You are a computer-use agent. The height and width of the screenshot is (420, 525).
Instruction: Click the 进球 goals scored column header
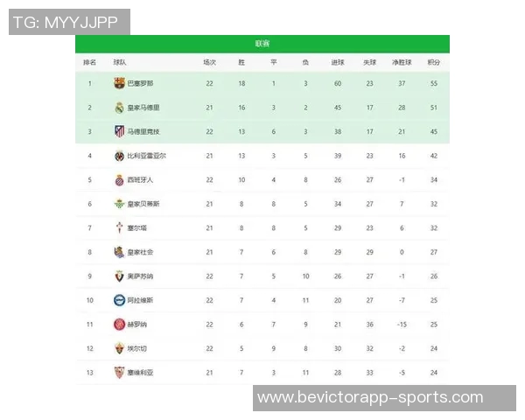coord(338,62)
